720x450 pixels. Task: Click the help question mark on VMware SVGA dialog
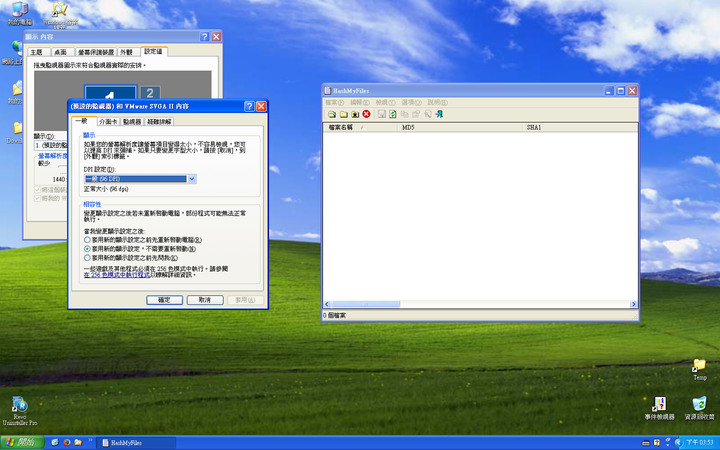[249, 106]
